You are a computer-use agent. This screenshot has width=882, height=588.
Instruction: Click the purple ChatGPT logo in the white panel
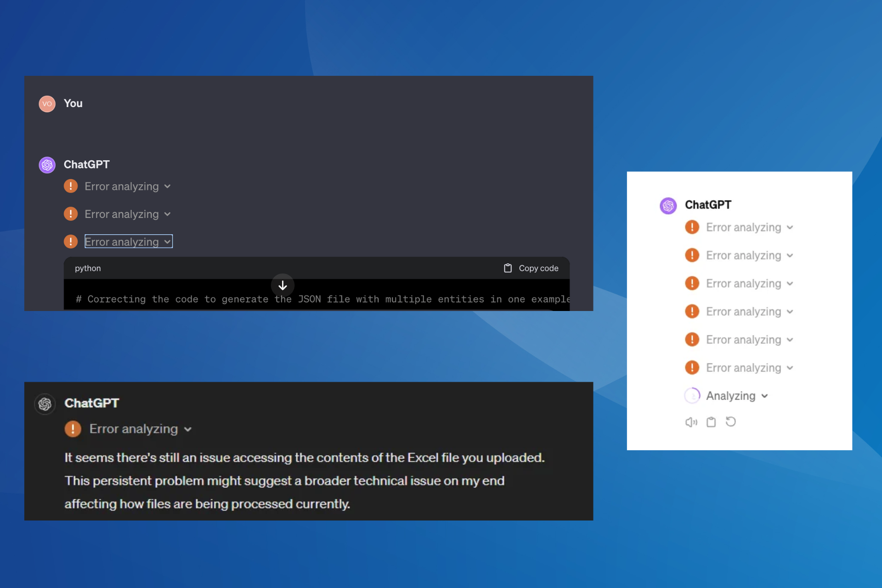668,205
